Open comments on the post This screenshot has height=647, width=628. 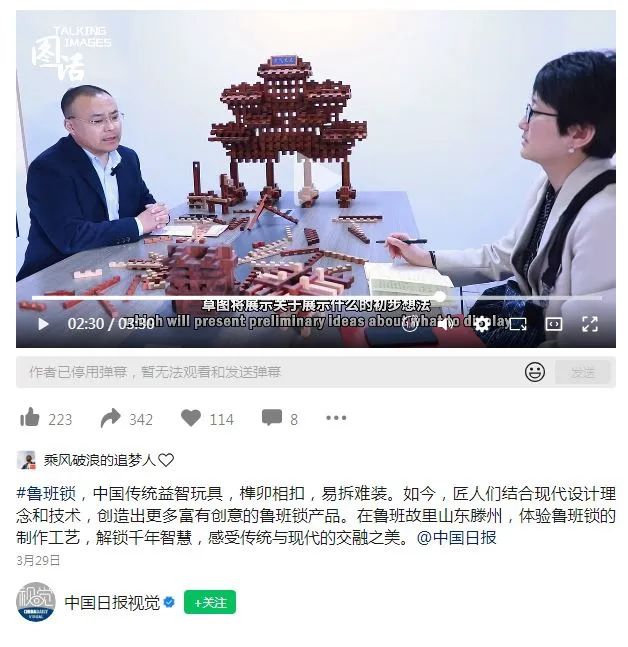(x=272, y=417)
